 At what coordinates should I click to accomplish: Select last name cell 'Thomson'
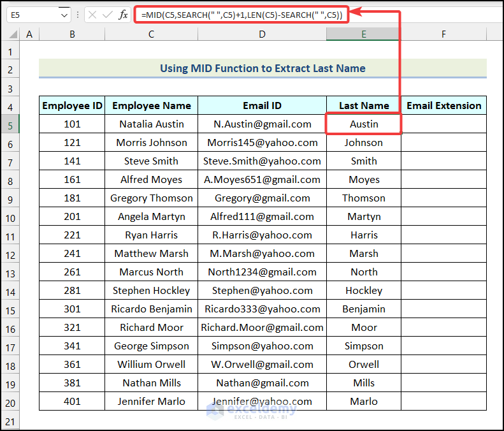(x=364, y=198)
